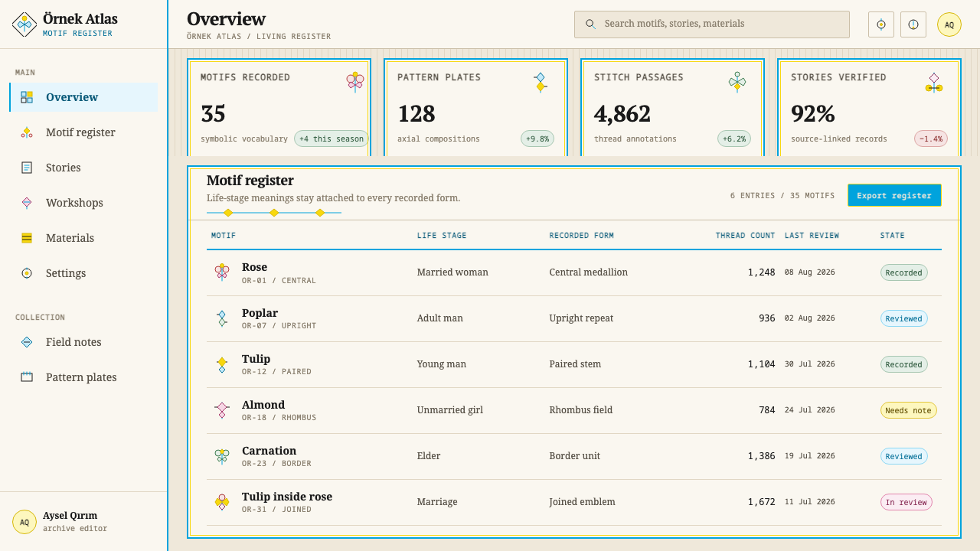
Task: Open Workshops via its sidebar icon
Action: [27, 203]
